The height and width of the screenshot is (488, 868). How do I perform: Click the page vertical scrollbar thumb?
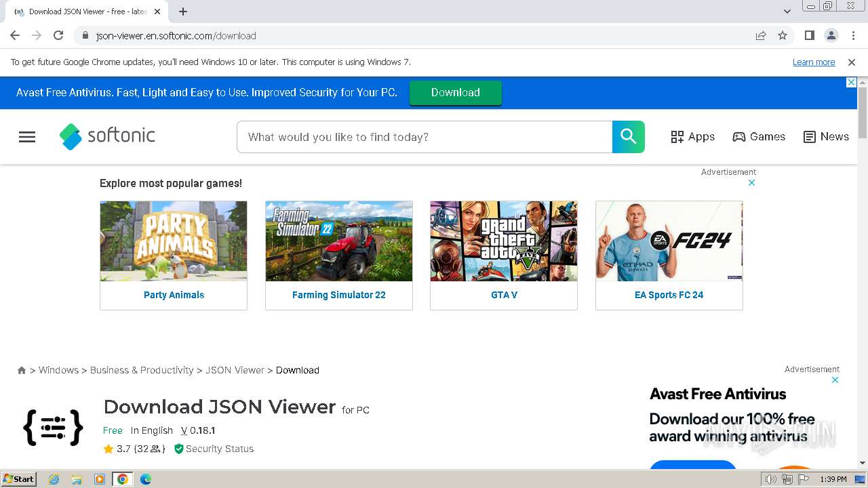coord(863,112)
